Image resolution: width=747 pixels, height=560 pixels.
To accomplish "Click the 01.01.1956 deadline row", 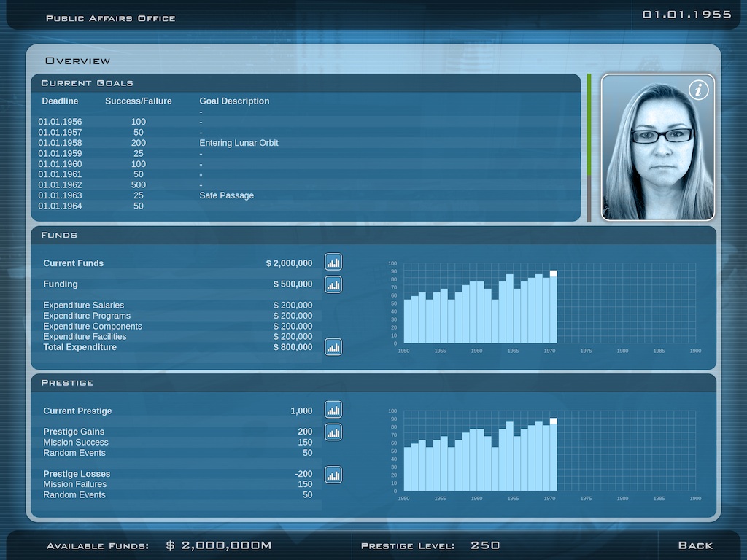I will [61, 122].
